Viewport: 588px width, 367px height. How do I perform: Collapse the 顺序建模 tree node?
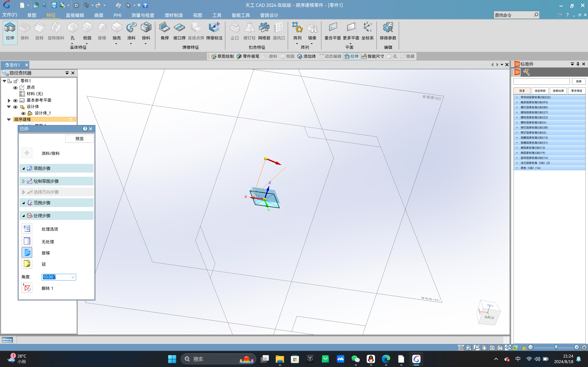pyautogui.click(x=9, y=119)
